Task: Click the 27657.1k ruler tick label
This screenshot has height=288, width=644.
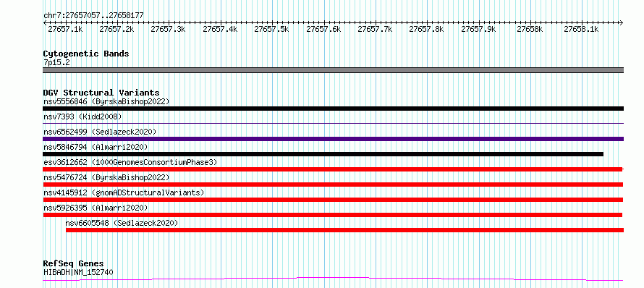Action: click(65, 30)
